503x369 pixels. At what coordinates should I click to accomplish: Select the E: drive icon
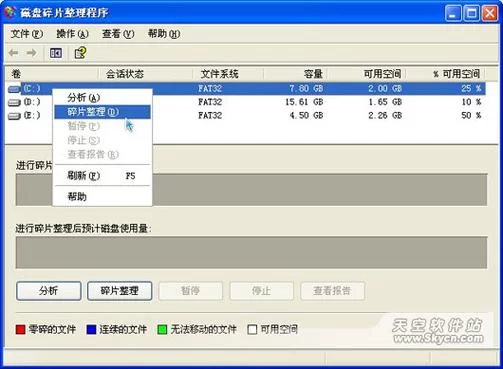click(14, 116)
